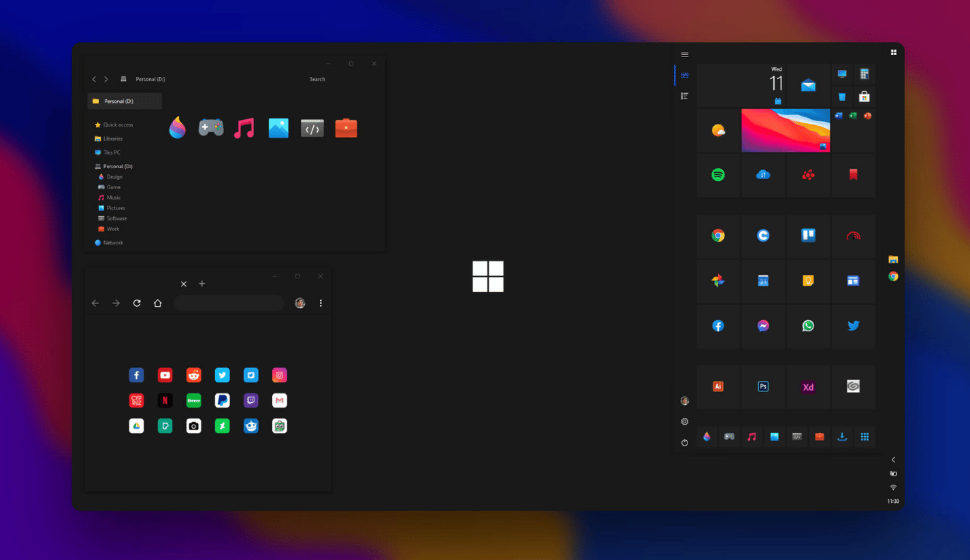Viewport: 970px width, 560px height.
Task: Click the Start menu power button
Action: (x=685, y=442)
